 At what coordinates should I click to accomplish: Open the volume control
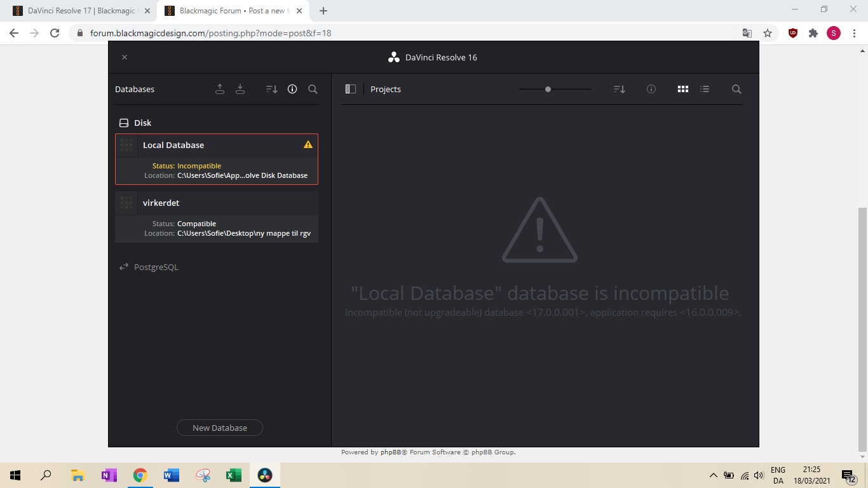coord(759,475)
